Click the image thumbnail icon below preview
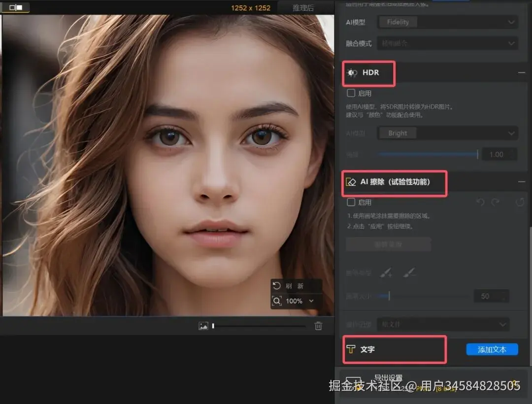The image size is (532, 404). pyautogui.click(x=203, y=326)
